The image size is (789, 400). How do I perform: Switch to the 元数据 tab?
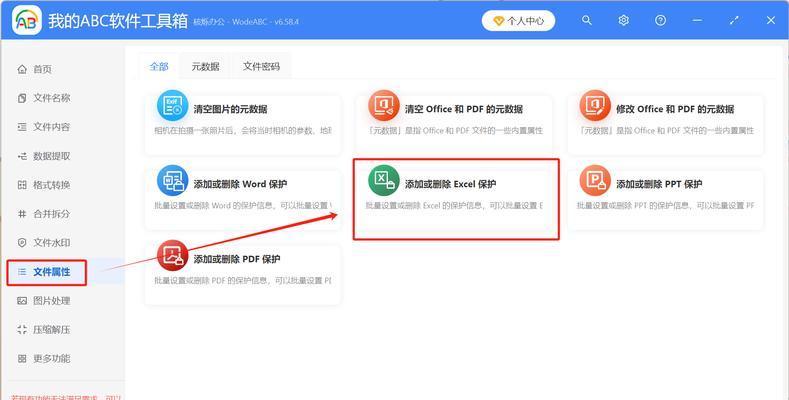coord(205,66)
